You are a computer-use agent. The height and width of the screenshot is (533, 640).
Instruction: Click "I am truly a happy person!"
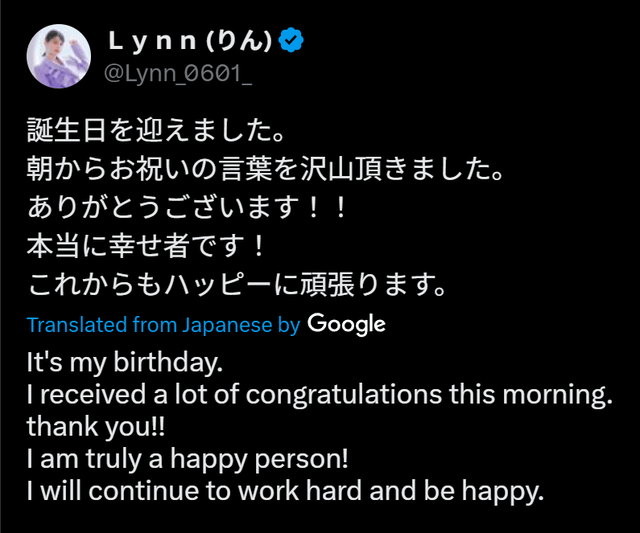(x=190, y=460)
